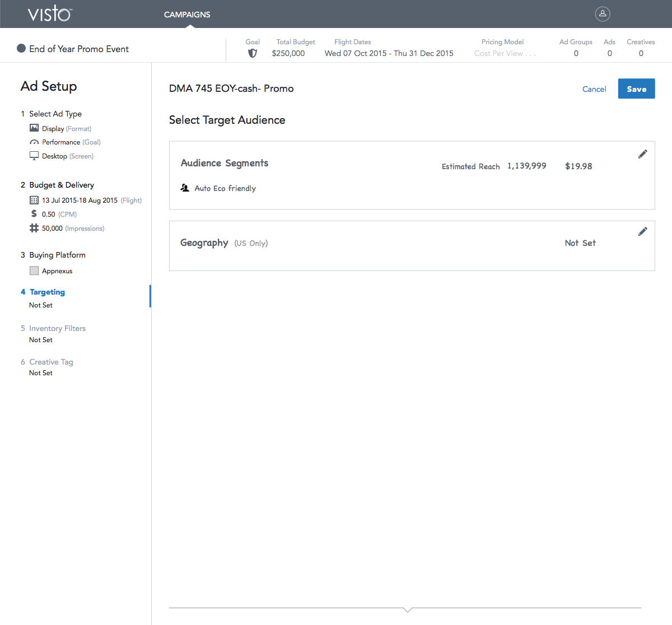Click the impressions hash icon
672x625 pixels.
pos(34,228)
